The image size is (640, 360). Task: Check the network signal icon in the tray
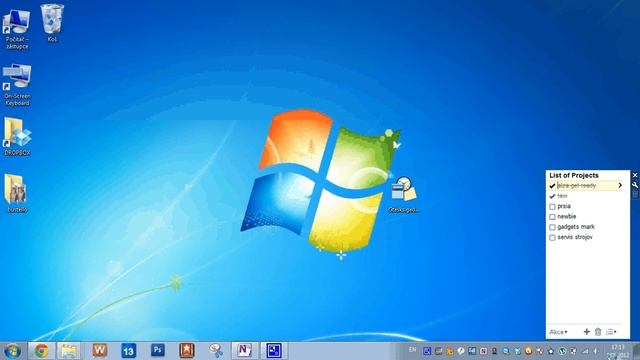(x=585, y=351)
